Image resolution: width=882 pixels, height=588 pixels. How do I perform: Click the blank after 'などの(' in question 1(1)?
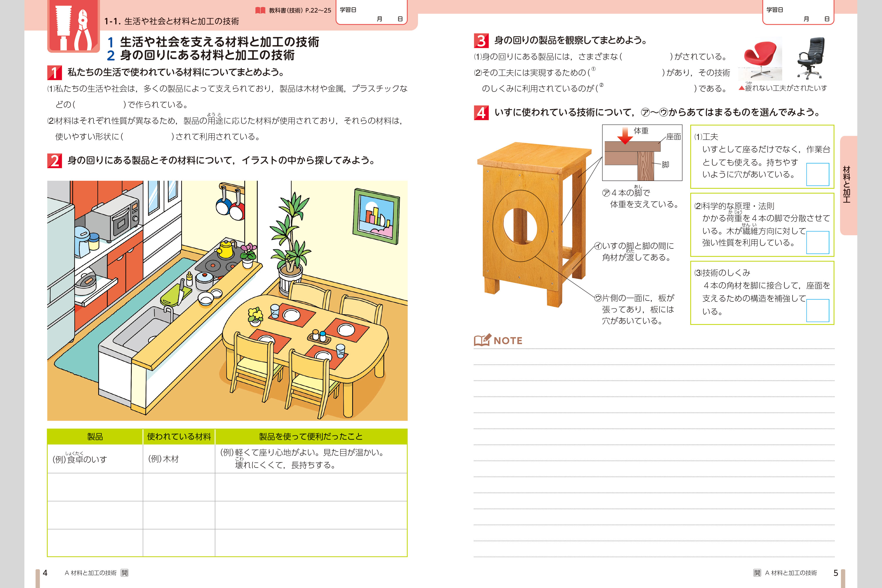99,105
